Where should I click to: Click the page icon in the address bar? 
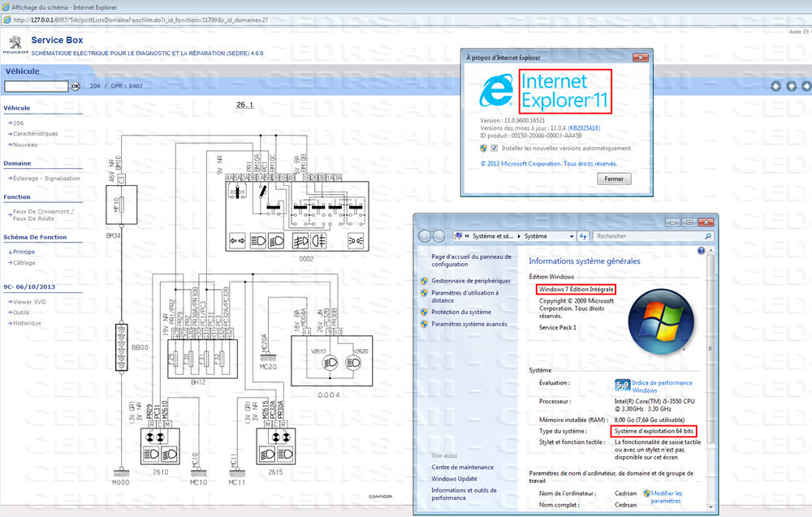(x=7, y=20)
